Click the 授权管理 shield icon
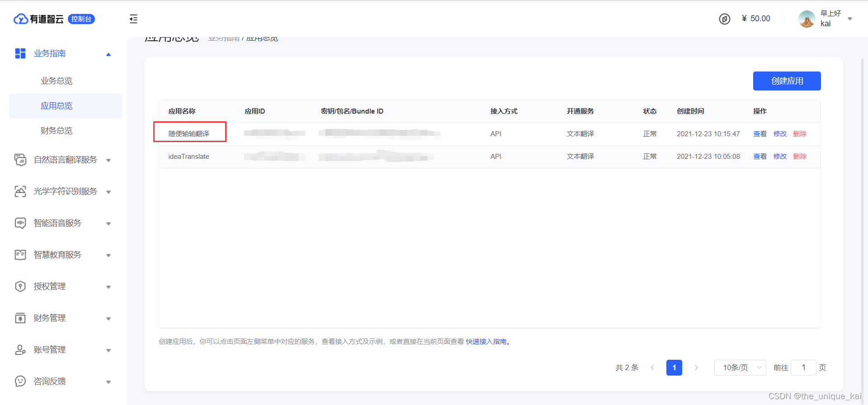This screenshot has width=868, height=405. coord(20,286)
